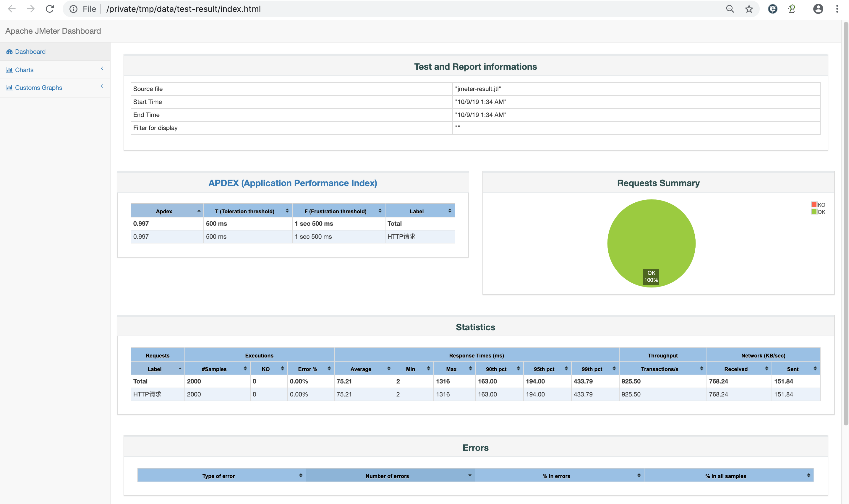The width and height of the screenshot is (849, 504).
Task: Expand the Charts sidebar menu chevron
Action: click(x=102, y=69)
